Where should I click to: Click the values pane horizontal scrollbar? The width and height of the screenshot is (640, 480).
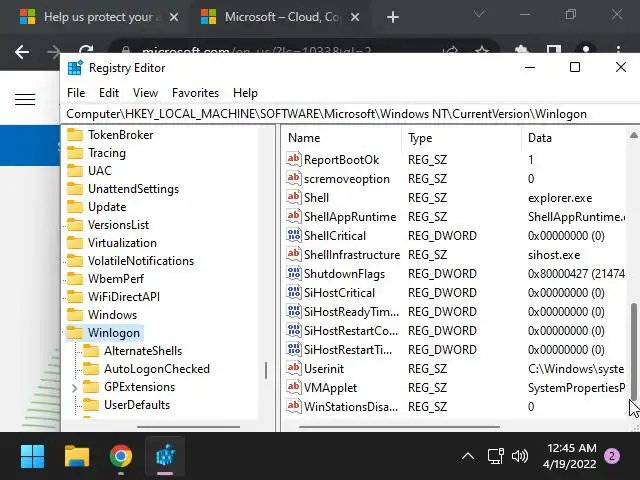tap(399, 427)
